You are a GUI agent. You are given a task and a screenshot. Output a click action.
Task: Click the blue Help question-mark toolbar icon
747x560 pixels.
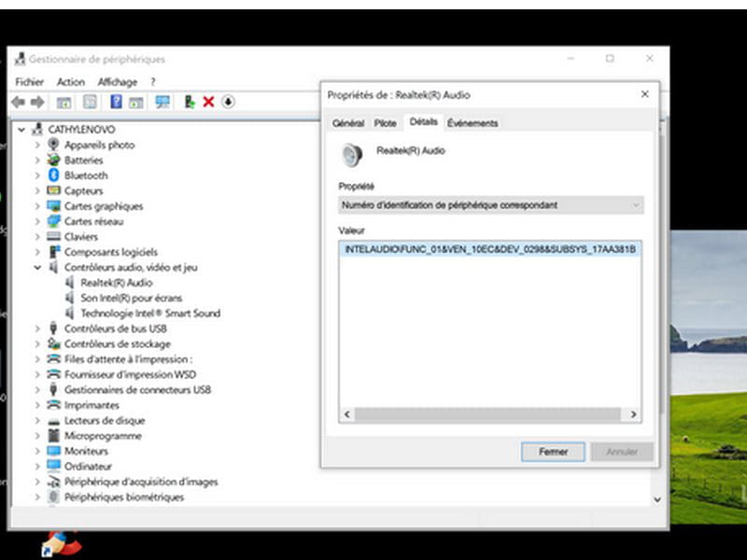coord(116,102)
